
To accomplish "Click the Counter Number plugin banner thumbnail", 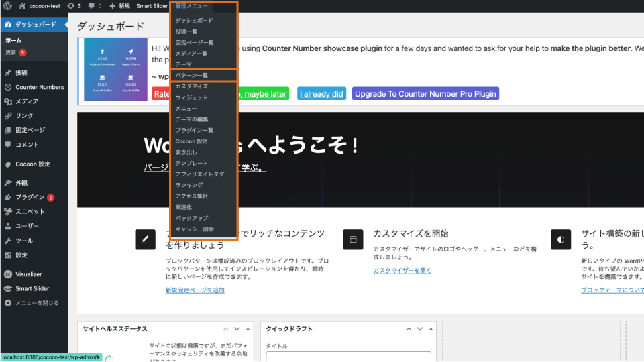I will (x=115, y=69).
